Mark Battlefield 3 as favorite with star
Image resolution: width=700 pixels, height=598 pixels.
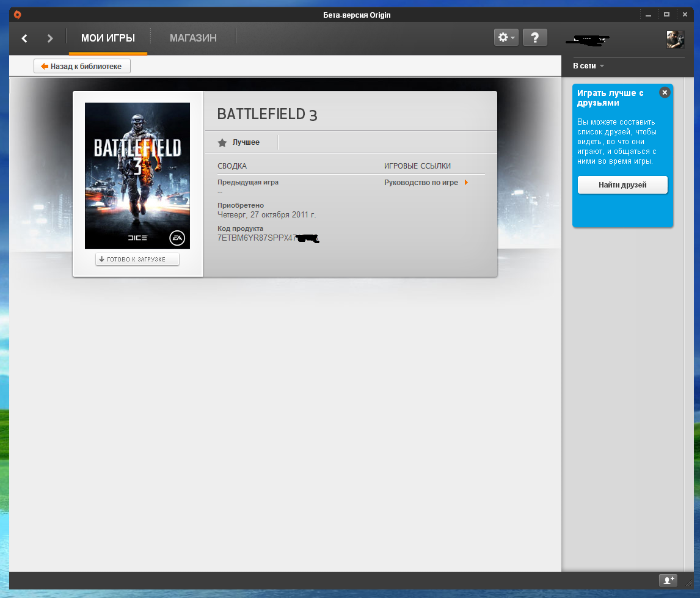click(x=222, y=142)
